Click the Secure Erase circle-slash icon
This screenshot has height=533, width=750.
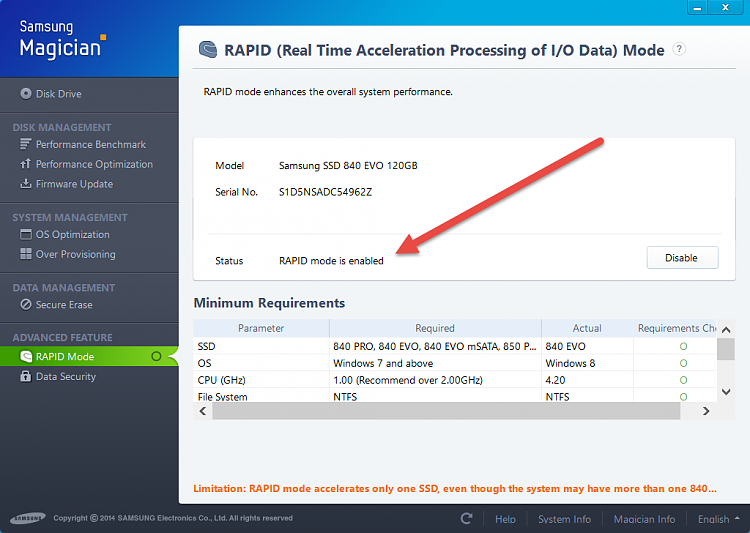pos(26,304)
